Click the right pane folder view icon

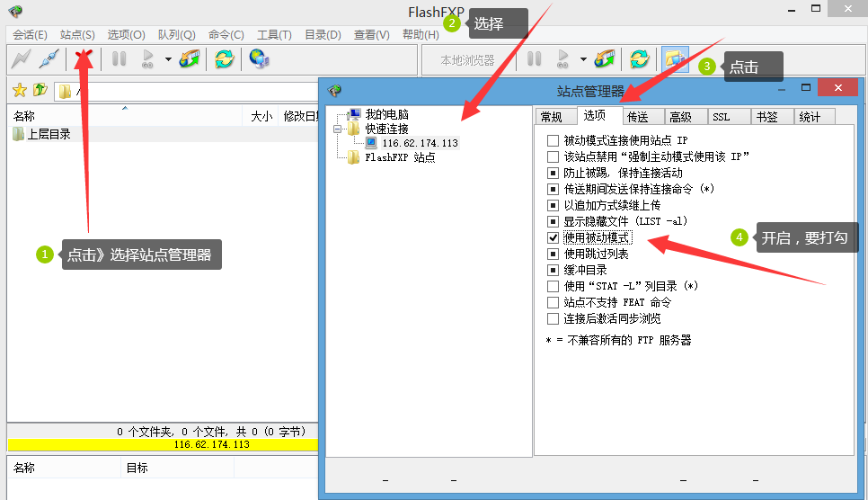(675, 58)
